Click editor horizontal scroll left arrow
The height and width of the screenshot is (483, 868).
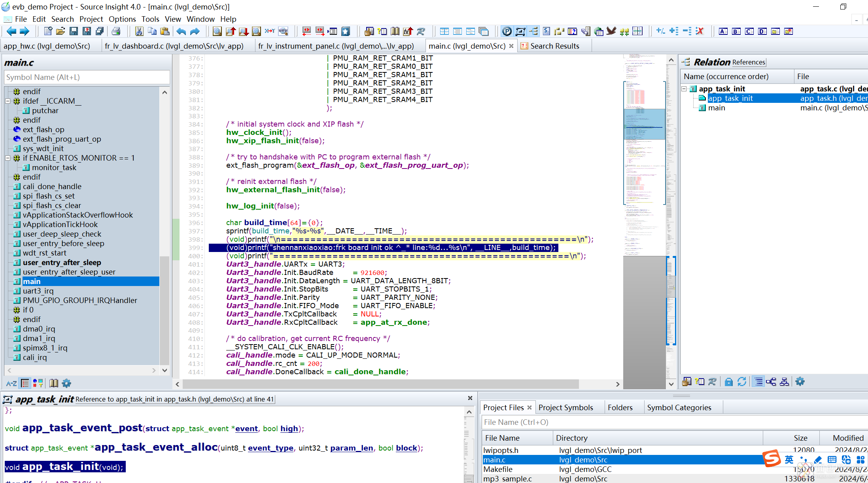pyautogui.click(x=178, y=384)
